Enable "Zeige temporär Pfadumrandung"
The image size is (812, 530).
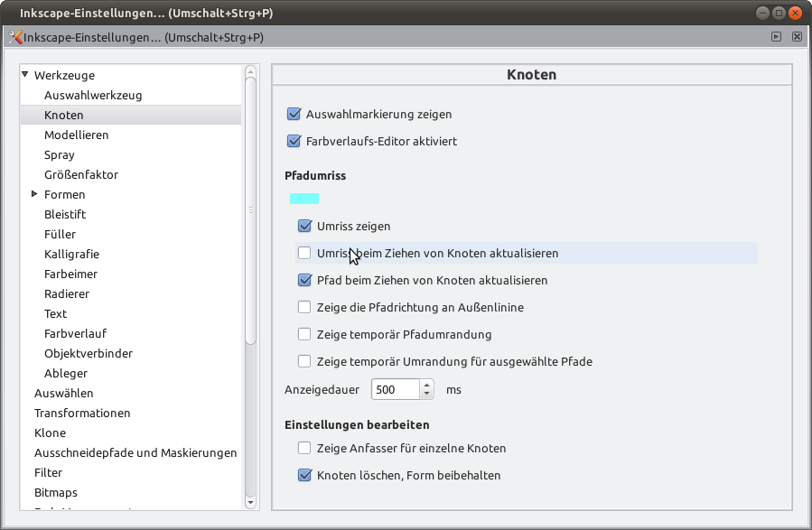click(x=304, y=335)
